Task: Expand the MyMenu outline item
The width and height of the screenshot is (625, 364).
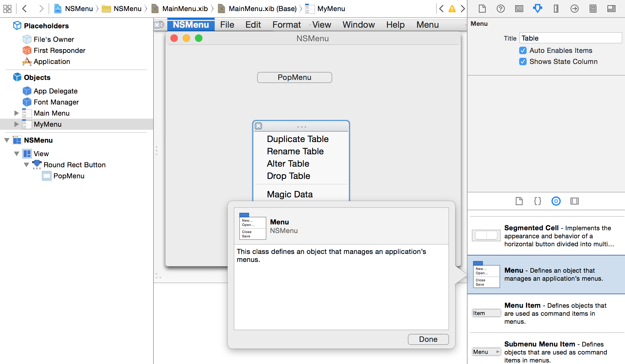Action: tap(17, 124)
